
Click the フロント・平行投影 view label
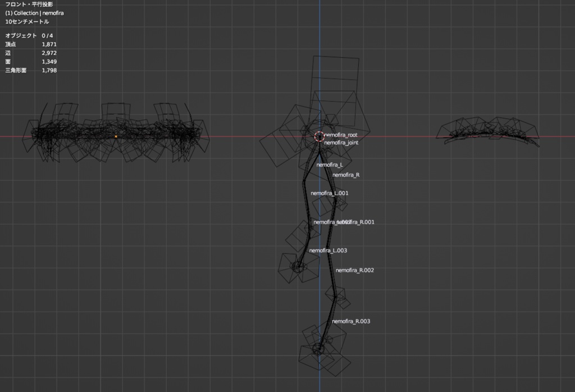[29, 4]
